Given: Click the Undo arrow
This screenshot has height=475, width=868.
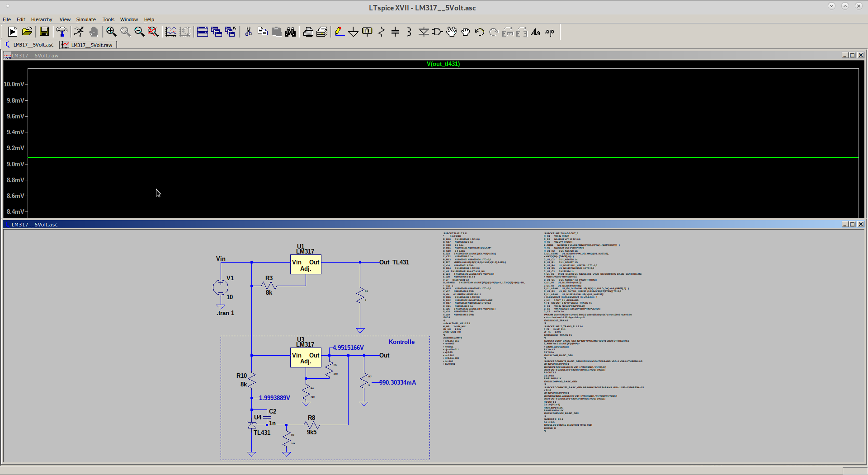Looking at the screenshot, I should tap(479, 32).
